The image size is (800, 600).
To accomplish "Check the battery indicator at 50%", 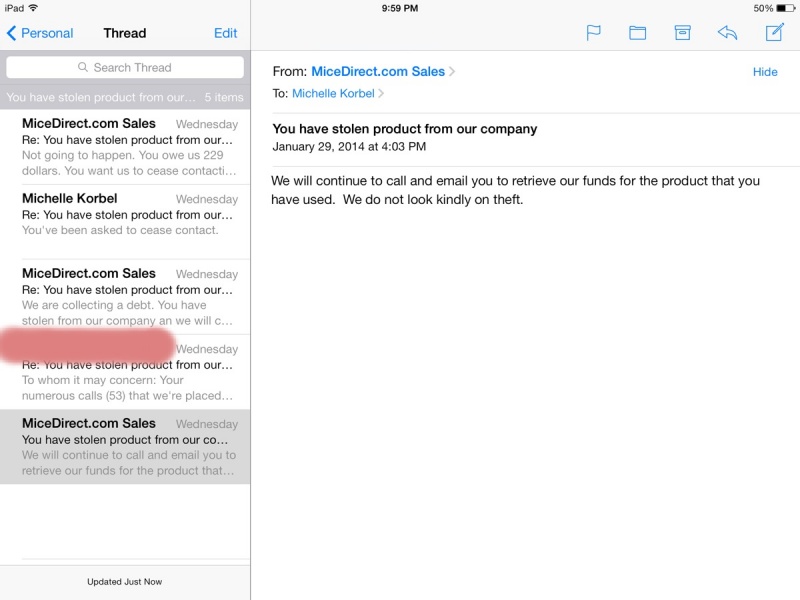I will [x=774, y=8].
